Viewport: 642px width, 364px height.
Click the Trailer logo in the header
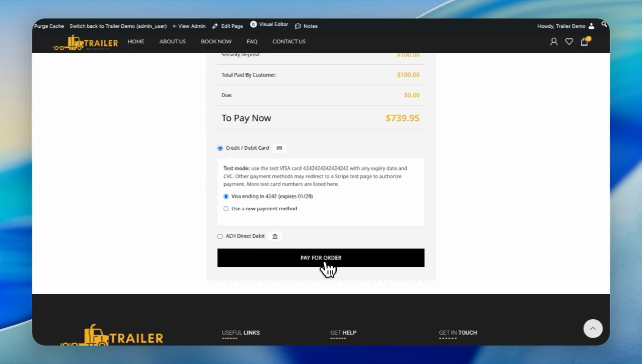coord(85,42)
